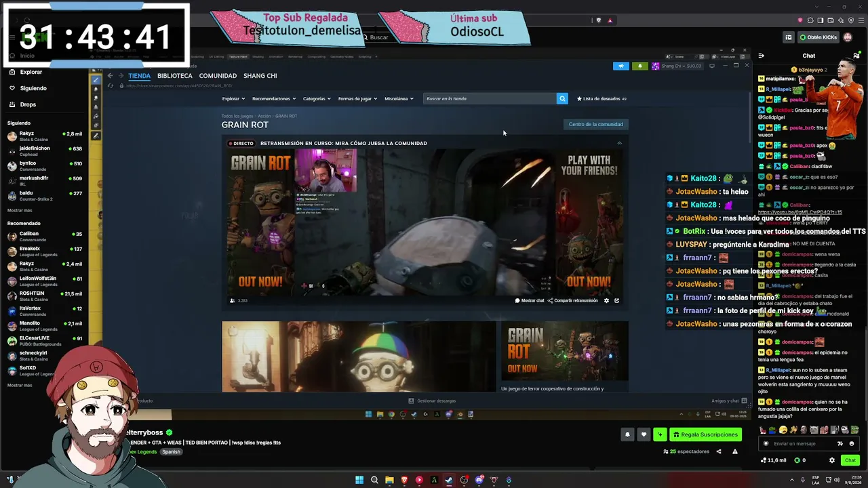The image size is (868, 488).
Task: Expand the Explorar store dropdown
Action: pyautogui.click(x=233, y=99)
